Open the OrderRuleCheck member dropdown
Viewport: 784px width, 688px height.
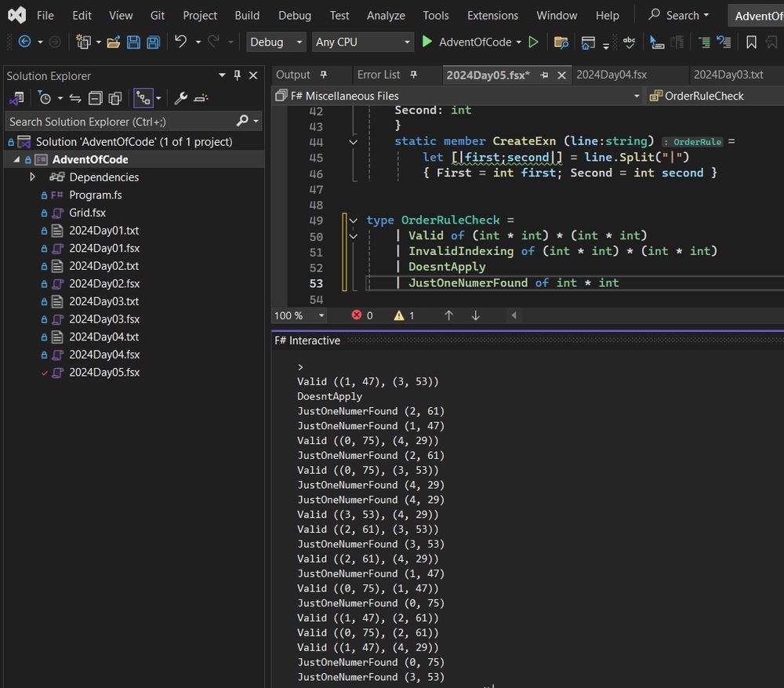[716, 96]
